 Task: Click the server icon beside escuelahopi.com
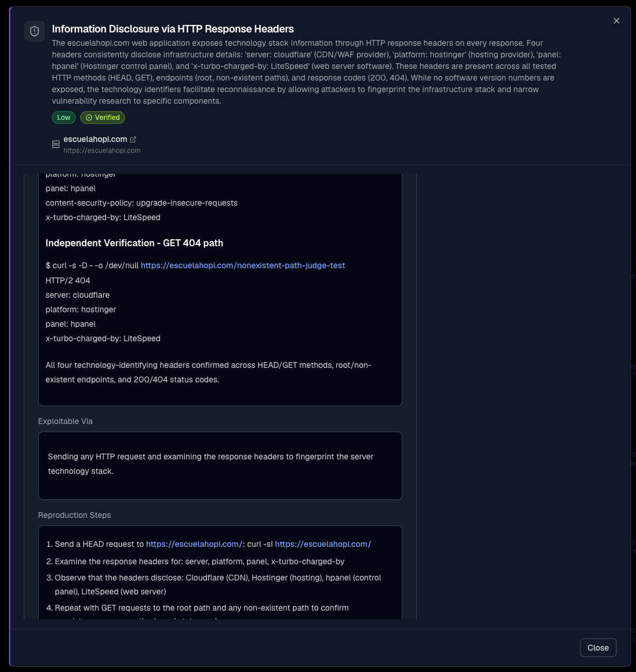click(56, 144)
